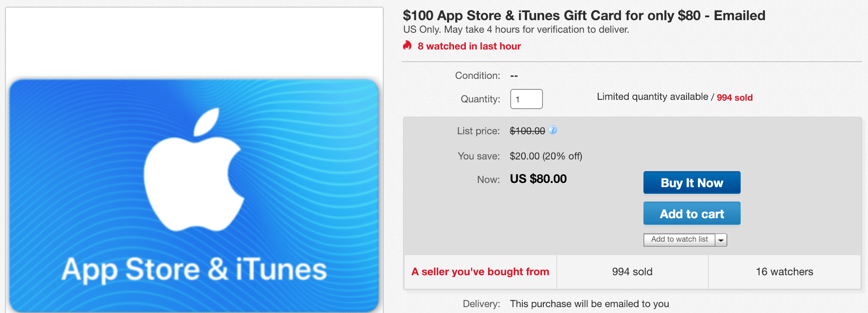Click the US Only verification subtitle
Screen dimensions: 868x313
coord(516,29)
